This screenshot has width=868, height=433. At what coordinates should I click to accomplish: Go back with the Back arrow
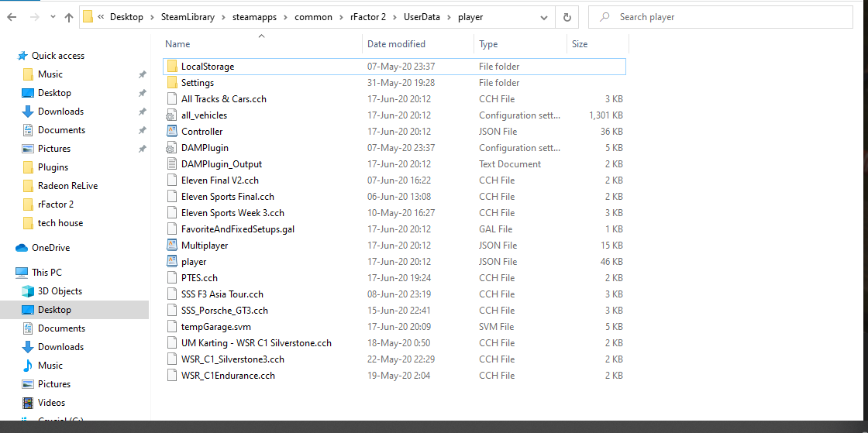tap(12, 17)
